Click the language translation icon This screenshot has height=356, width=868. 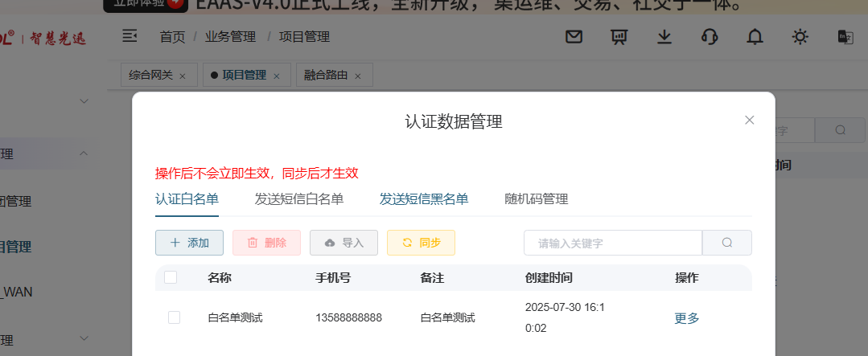845,37
